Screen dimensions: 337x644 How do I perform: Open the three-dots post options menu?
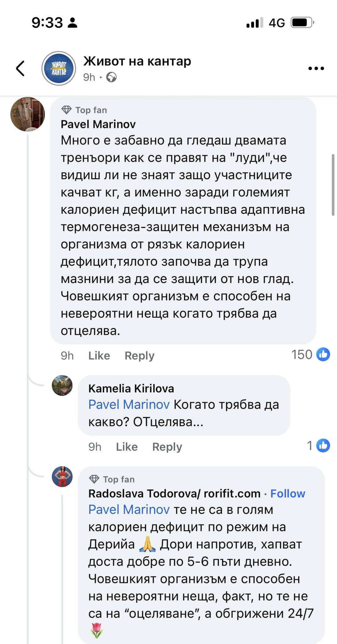coord(316,68)
